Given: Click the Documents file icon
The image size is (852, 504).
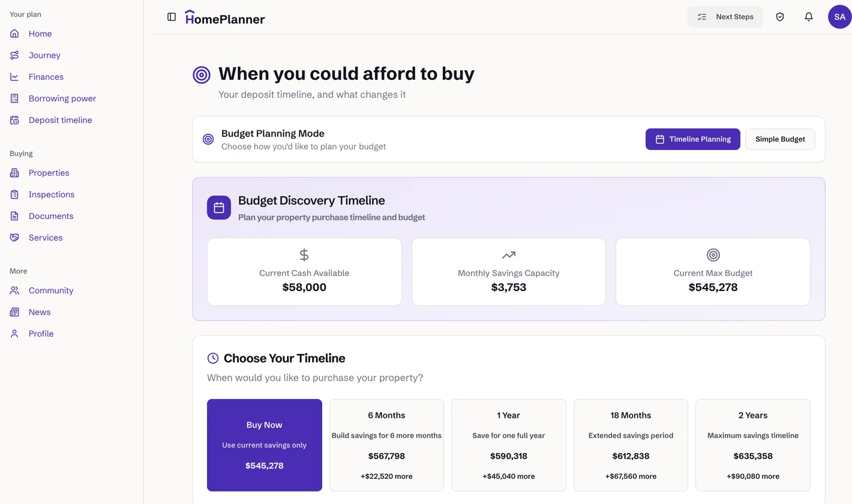Looking at the screenshot, I should (x=14, y=216).
